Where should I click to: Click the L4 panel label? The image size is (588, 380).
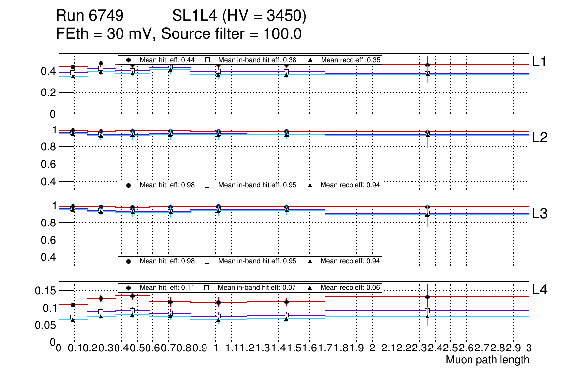(x=540, y=290)
